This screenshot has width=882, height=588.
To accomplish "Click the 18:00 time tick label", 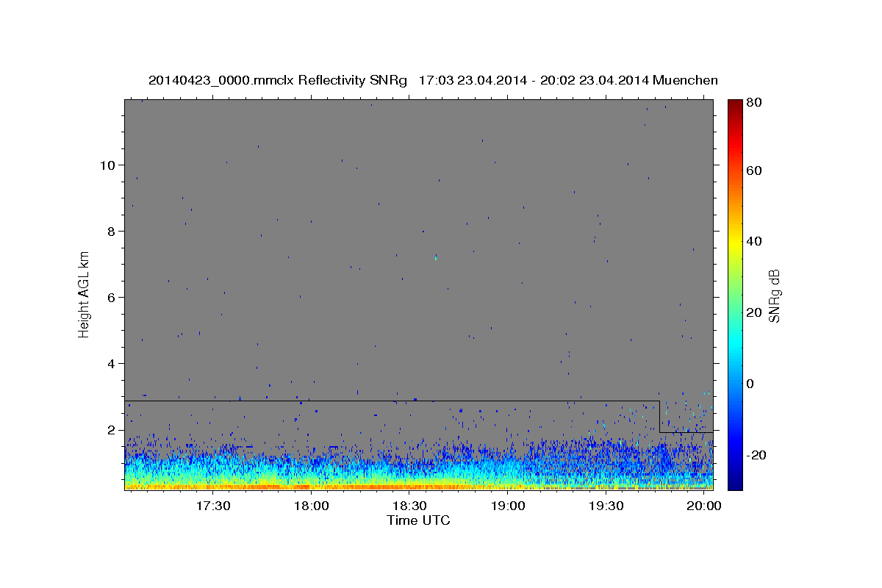I will tap(312, 506).
